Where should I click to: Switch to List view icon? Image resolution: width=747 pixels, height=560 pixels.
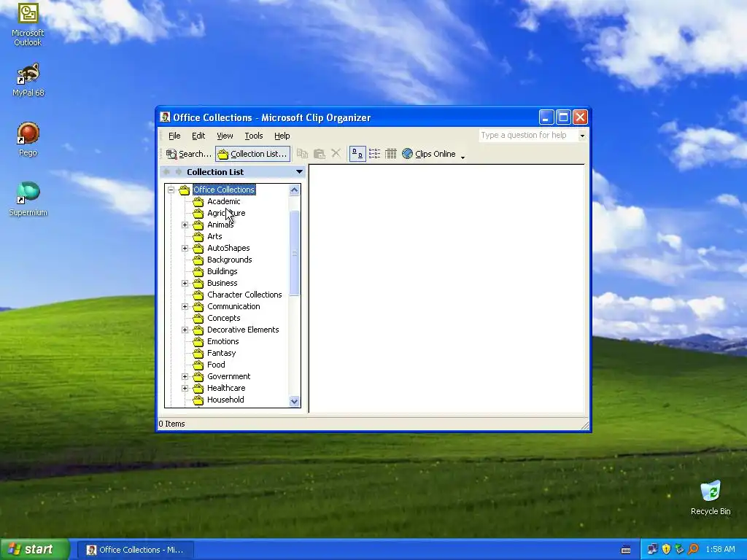[x=374, y=154]
